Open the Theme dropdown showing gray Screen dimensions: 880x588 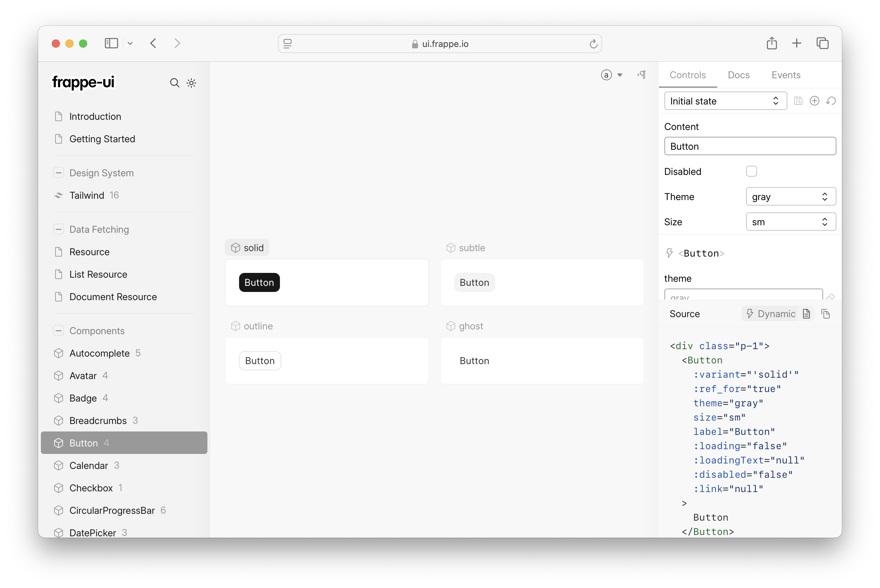point(790,196)
